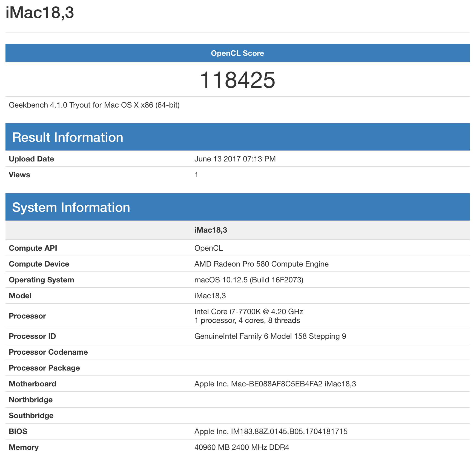Select the 'iMac18,3' value in the Model row

tap(210, 296)
